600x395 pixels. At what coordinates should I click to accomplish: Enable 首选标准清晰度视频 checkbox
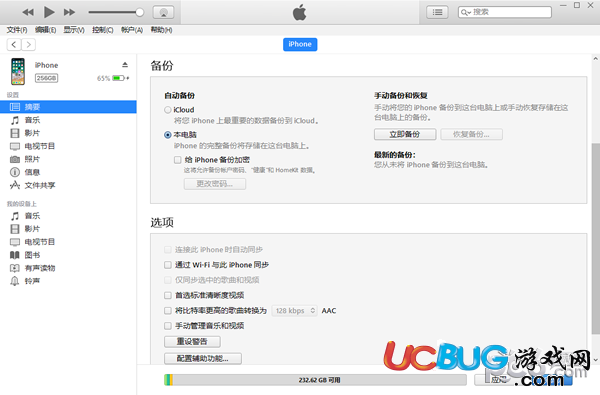pos(168,295)
